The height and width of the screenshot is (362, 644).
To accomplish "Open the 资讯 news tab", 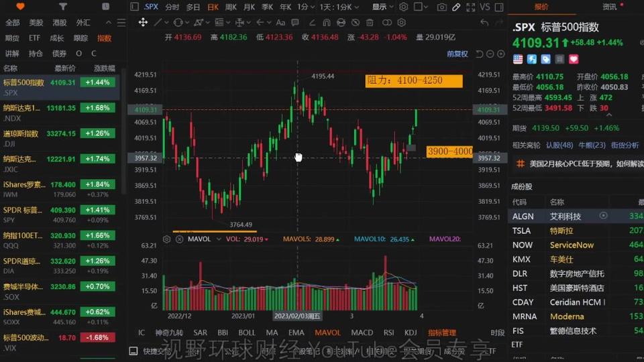I will (610, 7).
